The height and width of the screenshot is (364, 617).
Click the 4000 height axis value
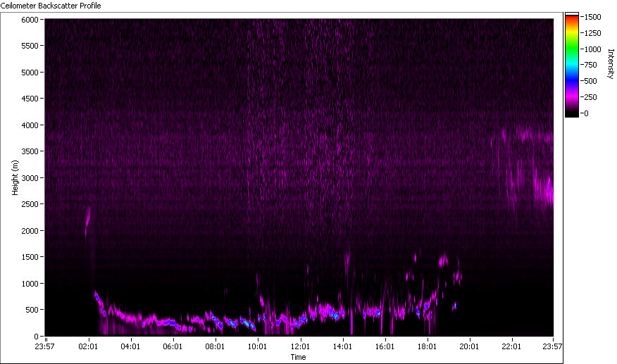point(30,125)
